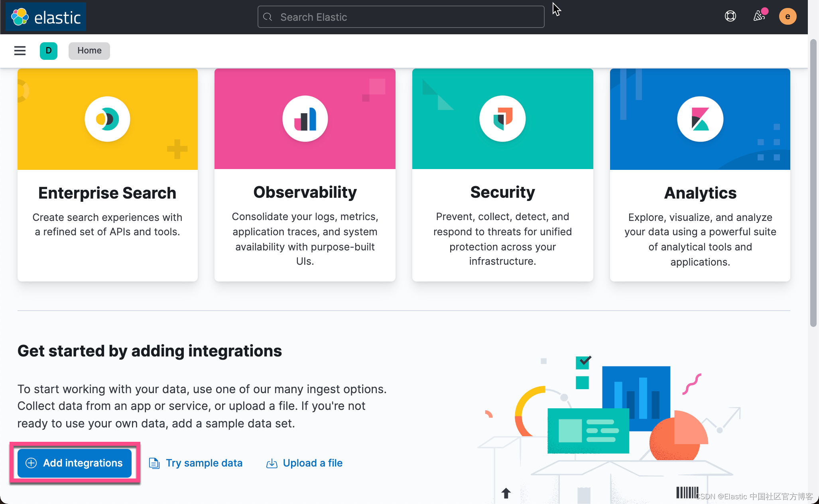Viewport: 819px width, 504px height.
Task: Click the Observability bar chart icon
Action: click(305, 118)
